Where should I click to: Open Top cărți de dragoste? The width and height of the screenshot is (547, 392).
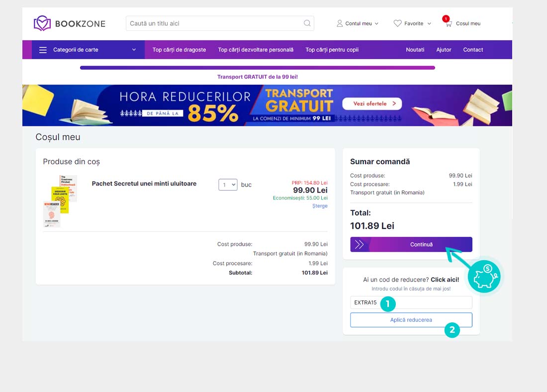179,50
